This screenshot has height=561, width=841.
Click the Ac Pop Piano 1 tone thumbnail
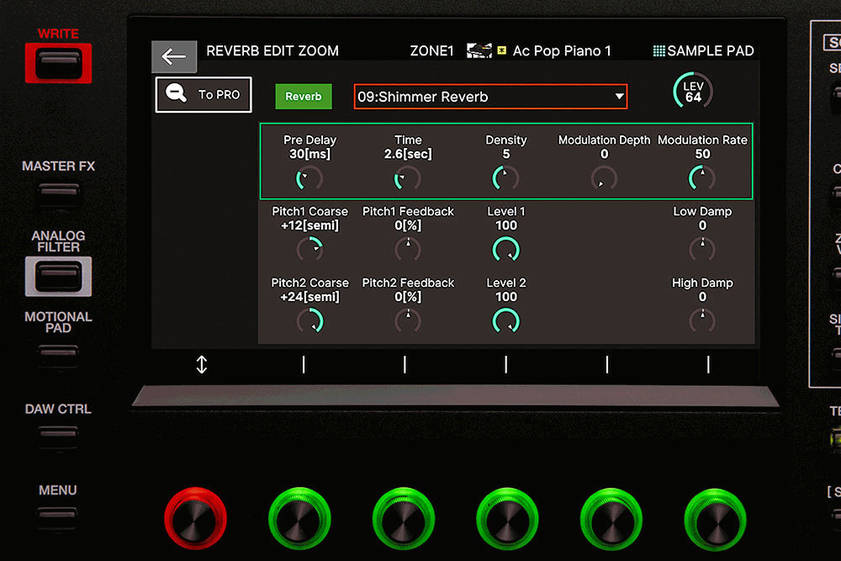pyautogui.click(x=479, y=51)
